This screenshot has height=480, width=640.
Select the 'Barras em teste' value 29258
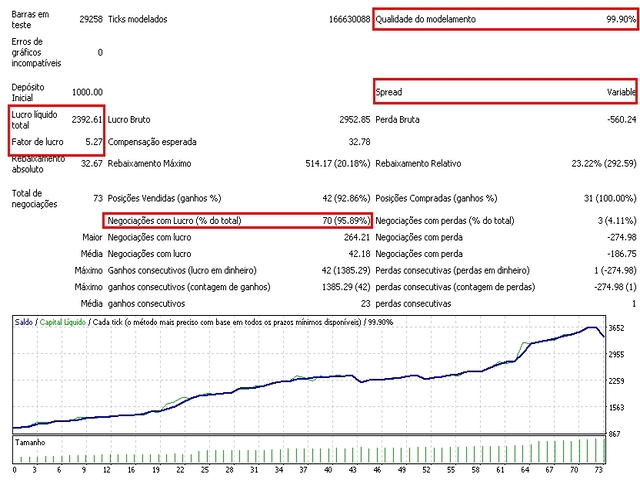91,19
